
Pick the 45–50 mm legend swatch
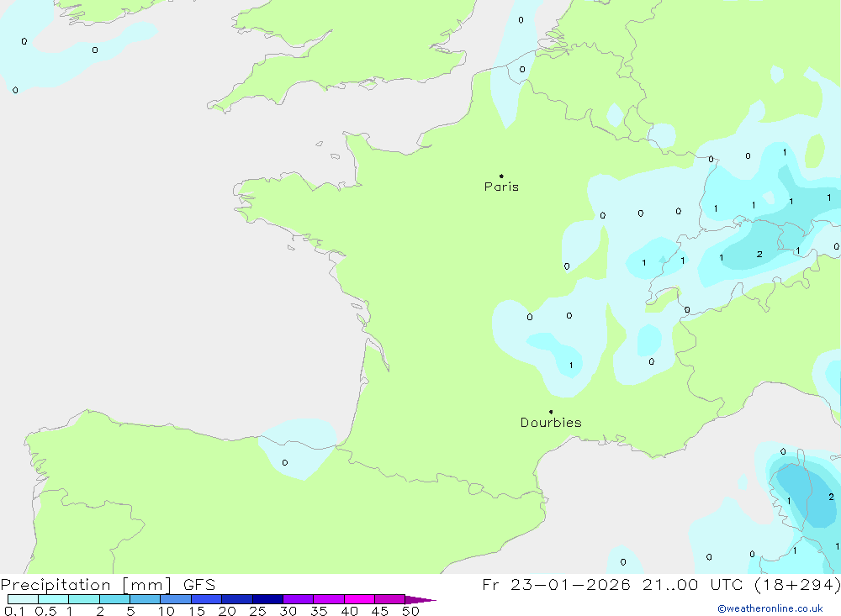click(390, 599)
